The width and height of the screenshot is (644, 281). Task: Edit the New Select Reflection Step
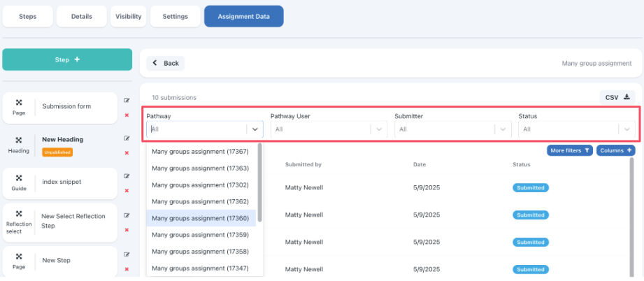click(127, 215)
